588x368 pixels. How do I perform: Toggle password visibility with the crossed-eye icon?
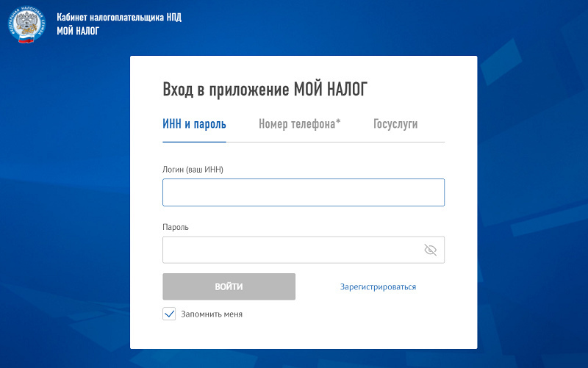(x=431, y=250)
